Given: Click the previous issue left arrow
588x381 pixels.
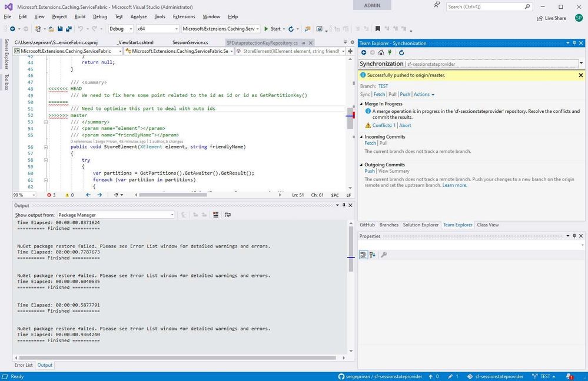Looking at the screenshot, I should pos(88,195).
